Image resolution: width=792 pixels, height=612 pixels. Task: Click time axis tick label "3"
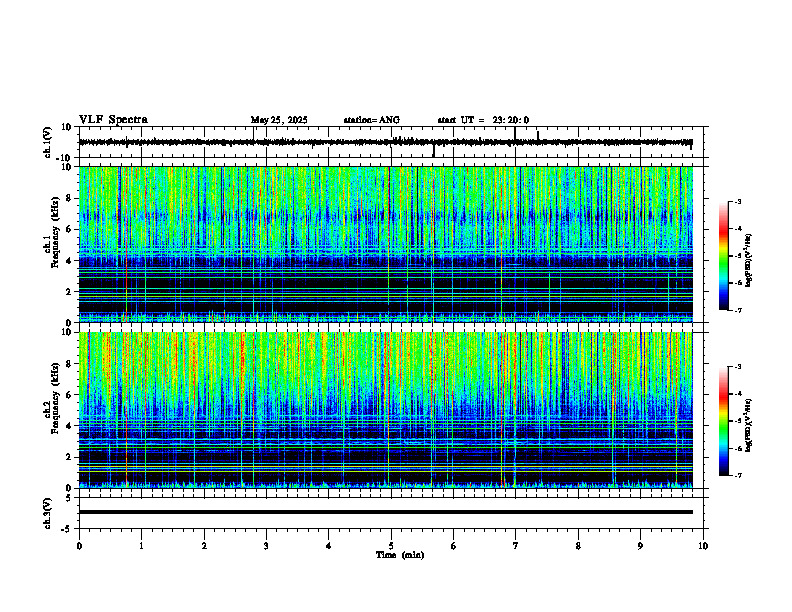click(x=266, y=546)
